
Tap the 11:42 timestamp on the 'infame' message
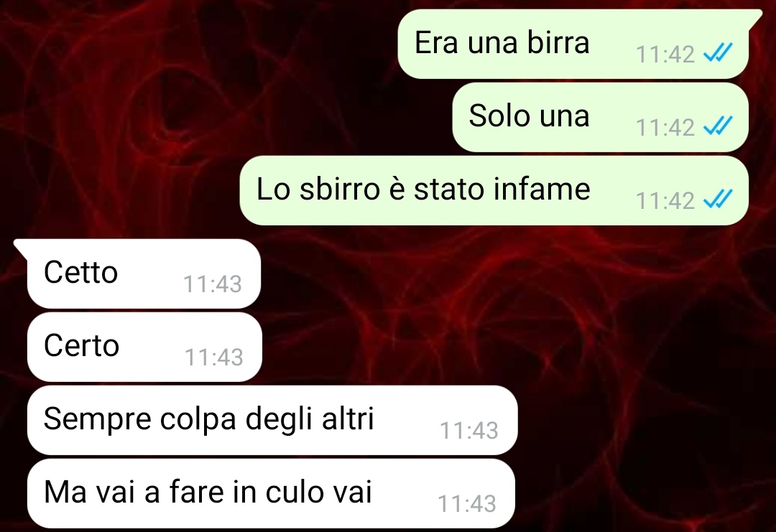(665, 200)
